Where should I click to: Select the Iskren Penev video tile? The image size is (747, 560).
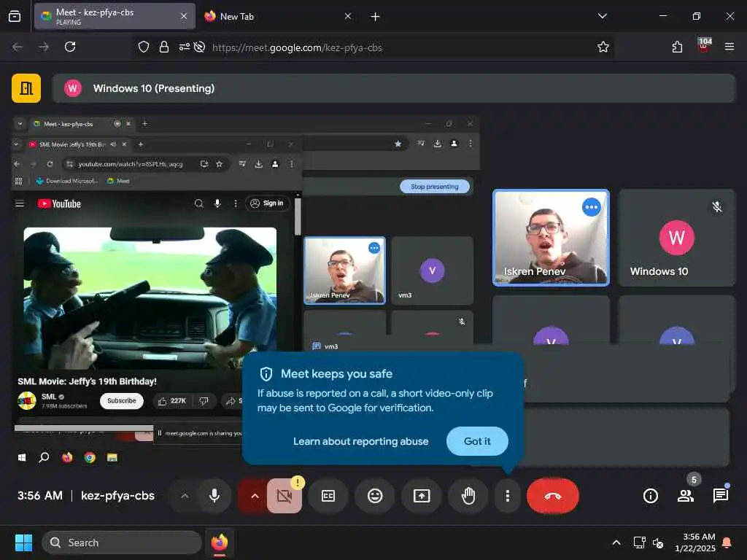[x=551, y=238]
